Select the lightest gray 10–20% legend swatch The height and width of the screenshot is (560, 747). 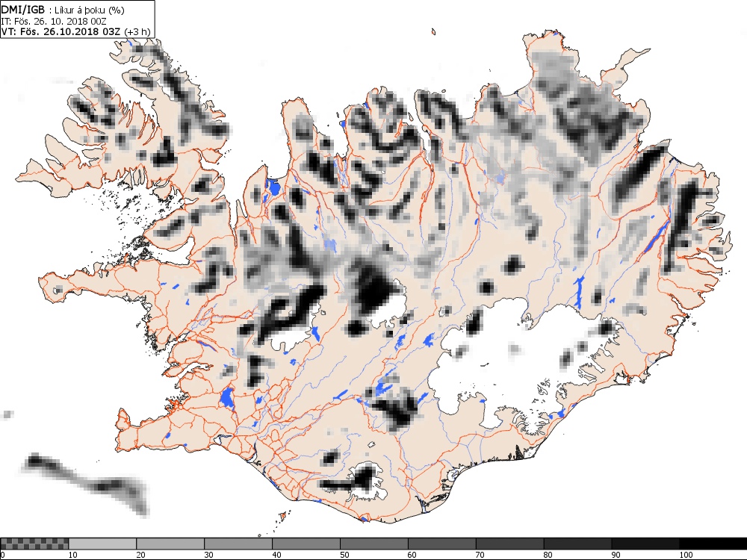[102, 544]
